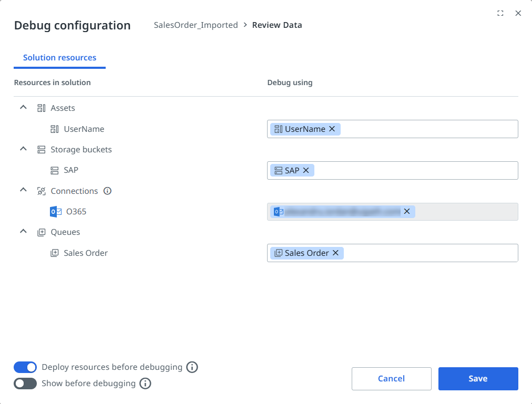Image resolution: width=532 pixels, height=404 pixels.
Task: Save the debug configuration
Action: (x=478, y=379)
